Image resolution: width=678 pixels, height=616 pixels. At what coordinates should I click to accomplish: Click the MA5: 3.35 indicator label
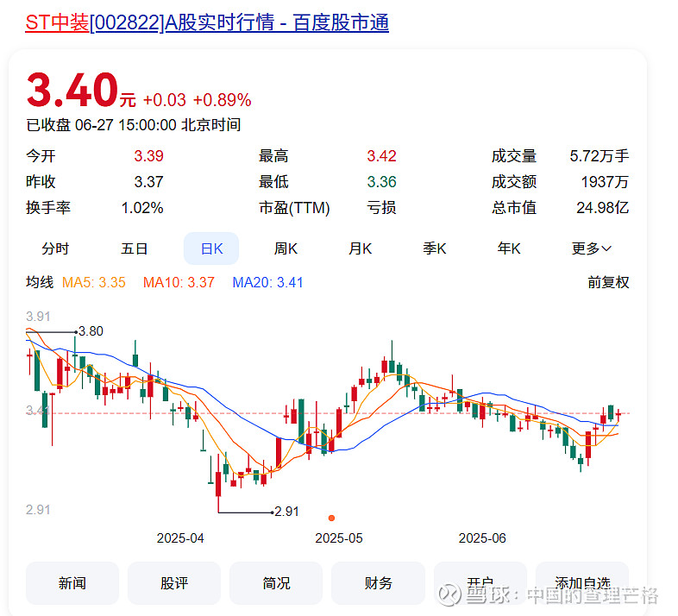(x=94, y=282)
